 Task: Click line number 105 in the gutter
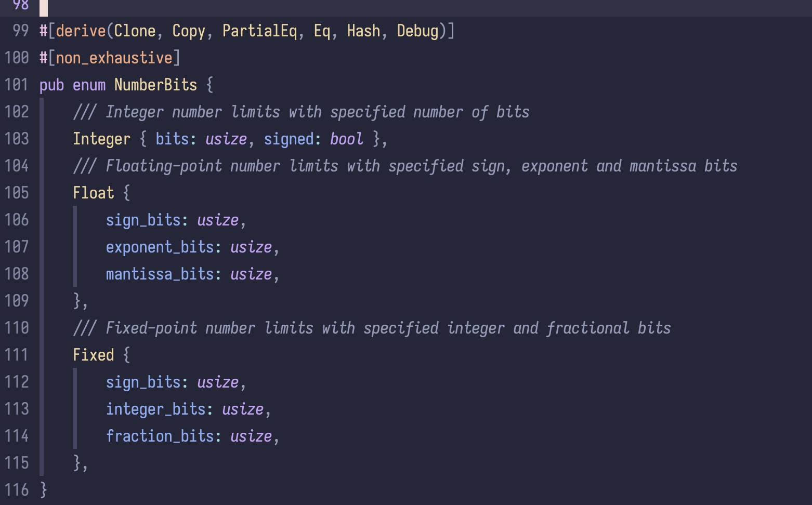(17, 193)
